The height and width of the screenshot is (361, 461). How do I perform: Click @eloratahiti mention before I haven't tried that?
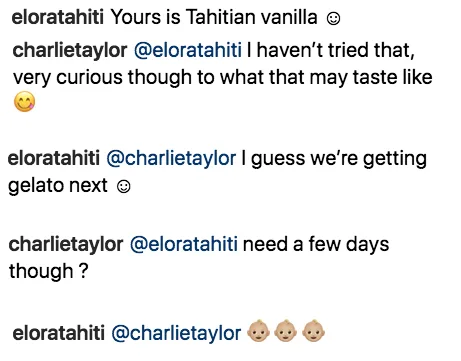tap(188, 50)
